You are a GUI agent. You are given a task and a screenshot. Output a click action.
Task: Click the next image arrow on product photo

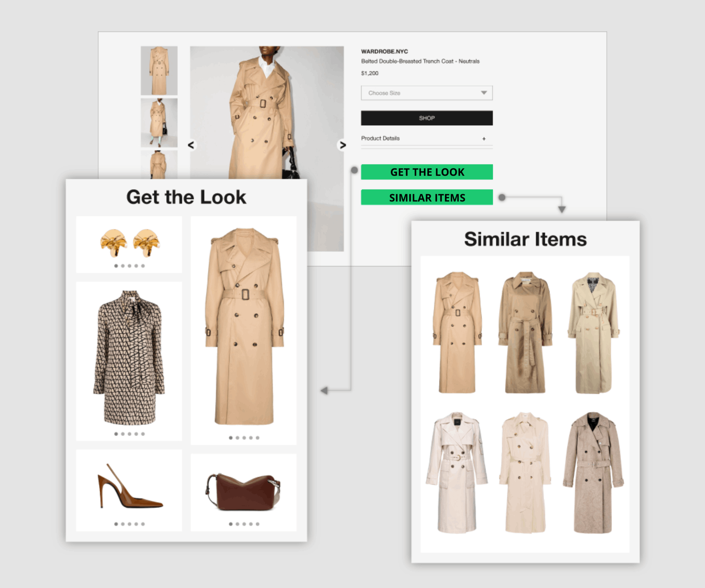[x=342, y=145]
